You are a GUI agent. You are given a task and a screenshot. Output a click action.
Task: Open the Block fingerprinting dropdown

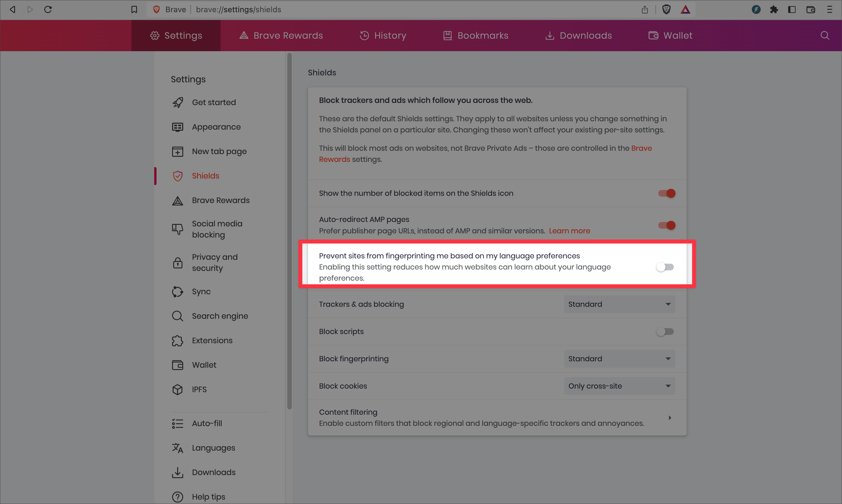pyautogui.click(x=619, y=359)
